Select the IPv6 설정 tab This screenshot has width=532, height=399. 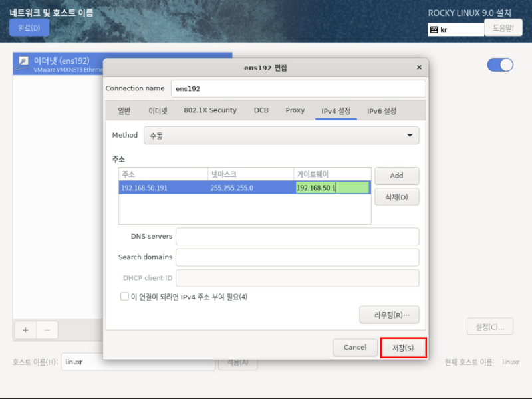pos(382,111)
